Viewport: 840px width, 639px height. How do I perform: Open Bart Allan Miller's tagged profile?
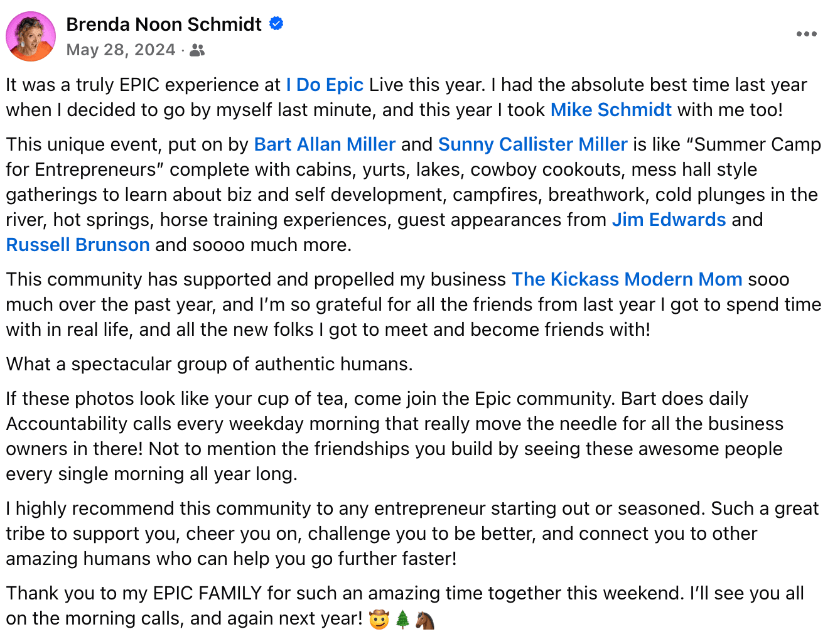[325, 144]
